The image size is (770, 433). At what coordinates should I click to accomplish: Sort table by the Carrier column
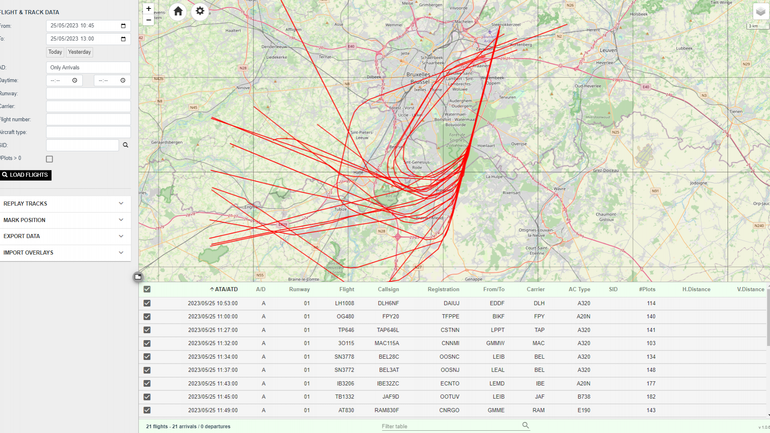[x=535, y=290]
